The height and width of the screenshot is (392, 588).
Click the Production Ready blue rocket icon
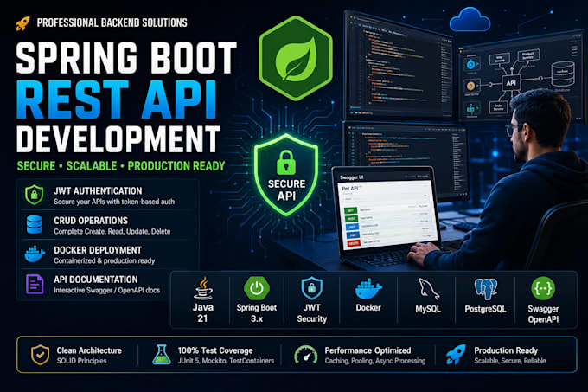(456, 355)
